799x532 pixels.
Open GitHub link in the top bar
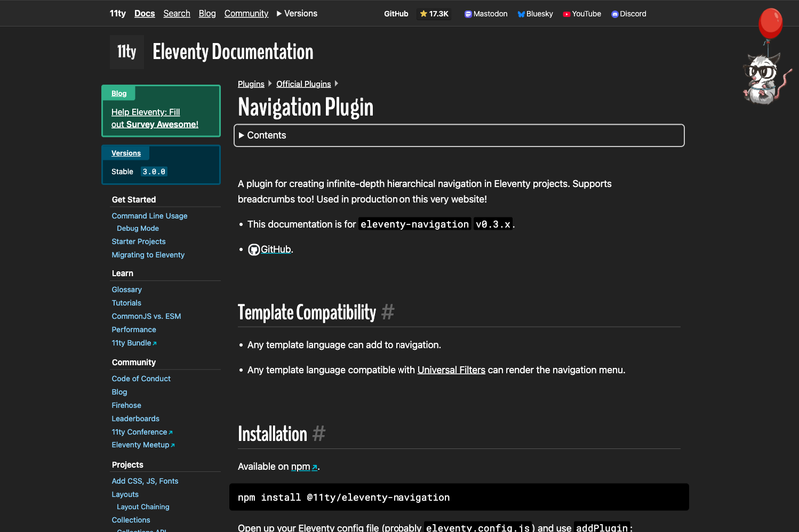click(396, 14)
